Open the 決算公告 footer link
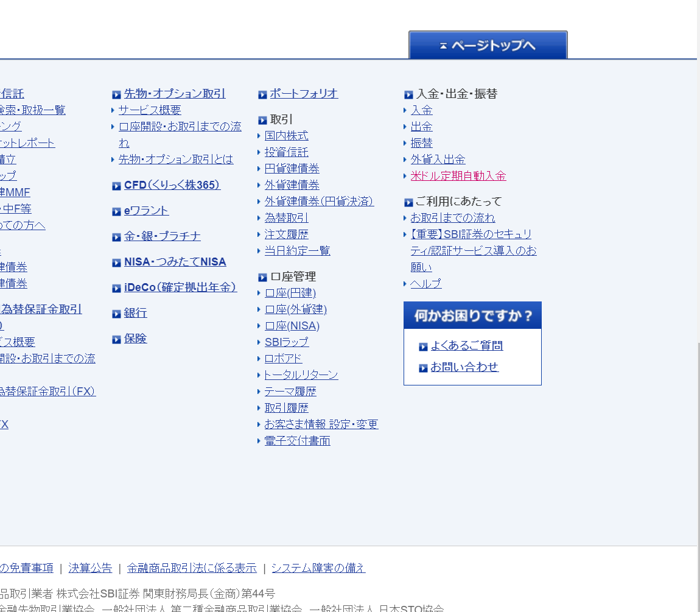 click(90, 568)
